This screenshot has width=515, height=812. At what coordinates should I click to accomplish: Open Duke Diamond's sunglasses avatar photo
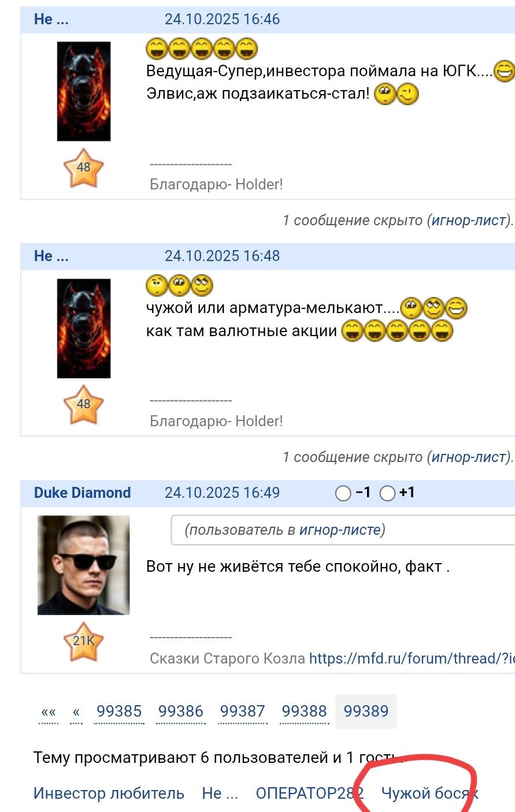click(84, 565)
